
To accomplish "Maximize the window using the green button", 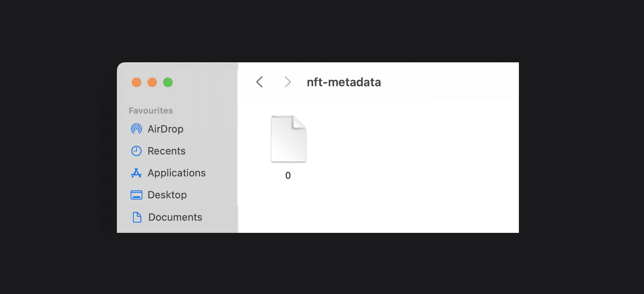I will pyautogui.click(x=168, y=82).
